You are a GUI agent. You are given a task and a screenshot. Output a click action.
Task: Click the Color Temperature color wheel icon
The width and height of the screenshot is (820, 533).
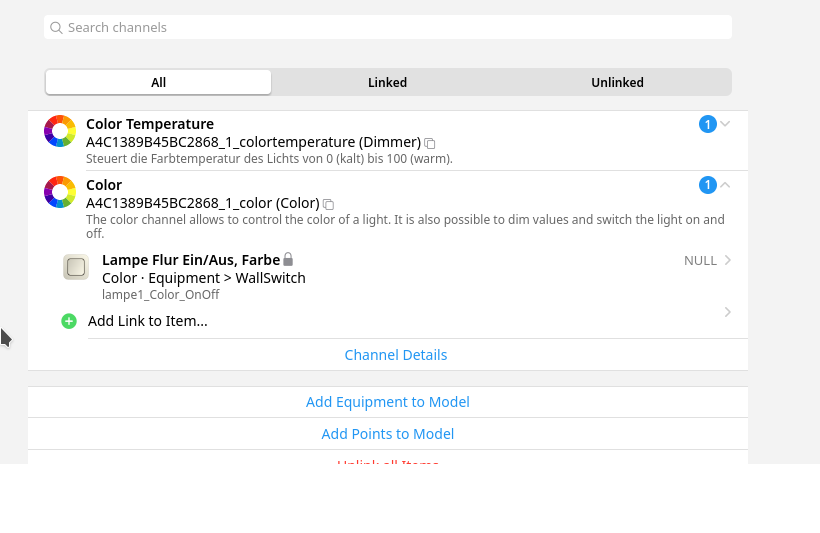click(x=60, y=131)
